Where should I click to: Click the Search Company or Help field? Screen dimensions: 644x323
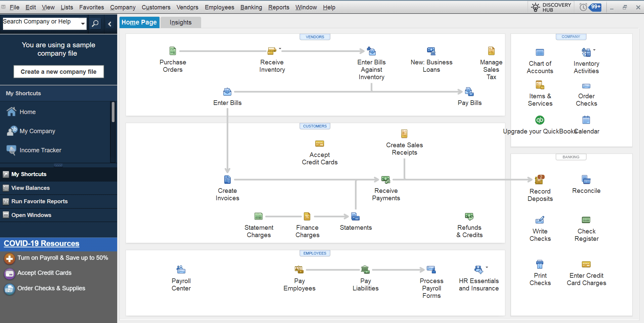41,23
